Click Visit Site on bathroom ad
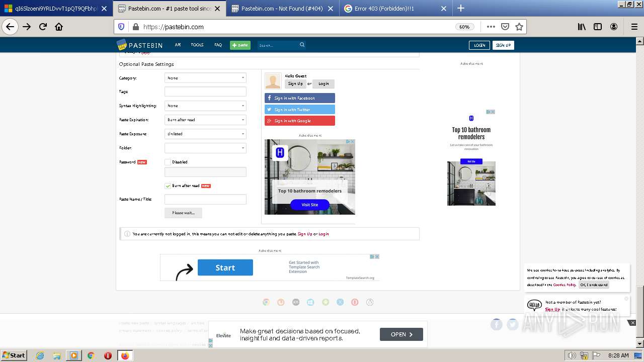644x362 pixels. click(x=310, y=205)
